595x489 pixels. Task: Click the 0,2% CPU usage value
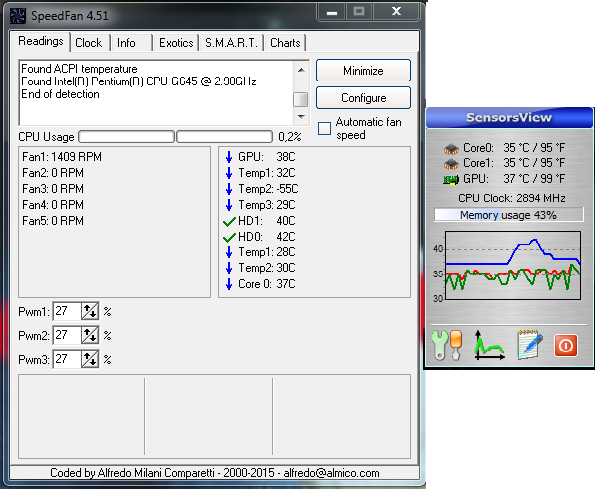pos(290,137)
